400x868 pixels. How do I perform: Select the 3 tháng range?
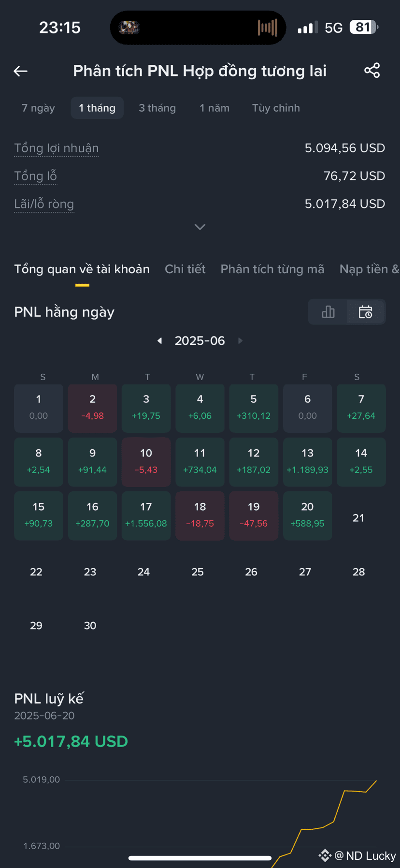(x=157, y=108)
